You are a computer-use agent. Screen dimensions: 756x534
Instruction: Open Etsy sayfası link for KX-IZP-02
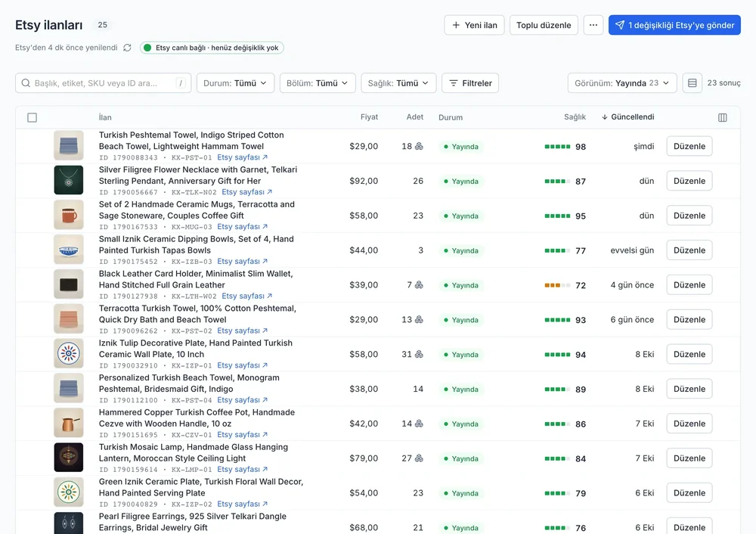(242, 504)
